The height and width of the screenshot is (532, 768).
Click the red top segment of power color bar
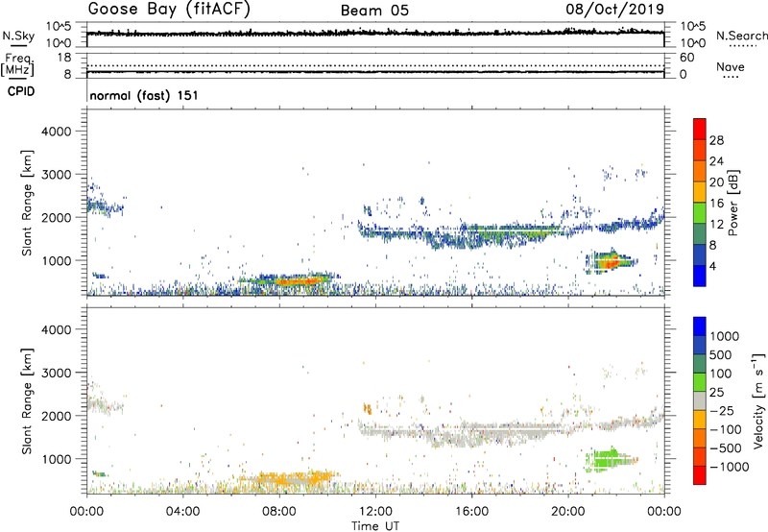700,129
